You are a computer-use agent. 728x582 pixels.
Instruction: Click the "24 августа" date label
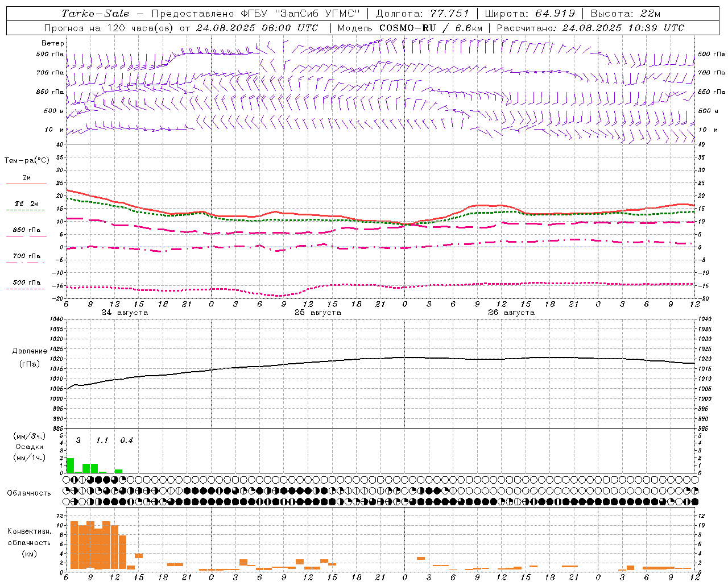tap(125, 313)
